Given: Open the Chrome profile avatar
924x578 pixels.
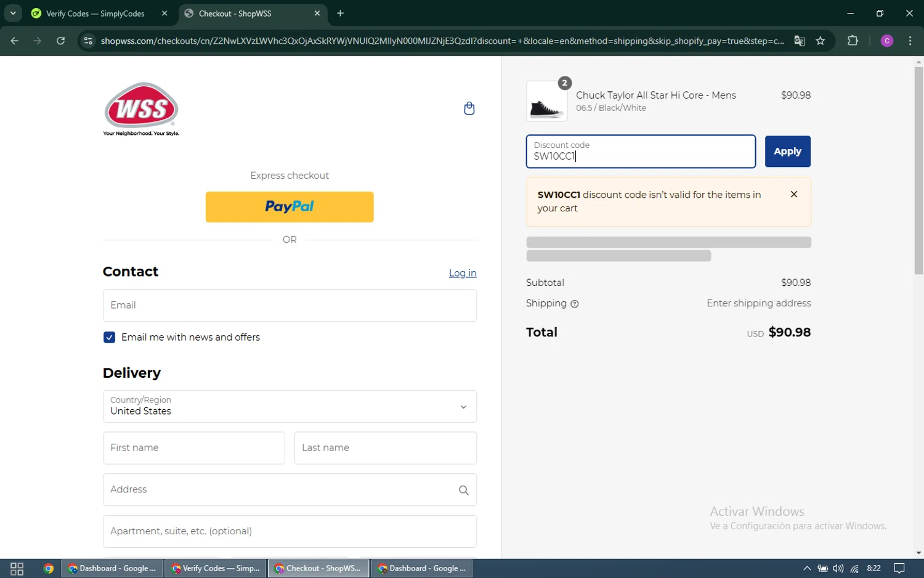Looking at the screenshot, I should pos(887,41).
